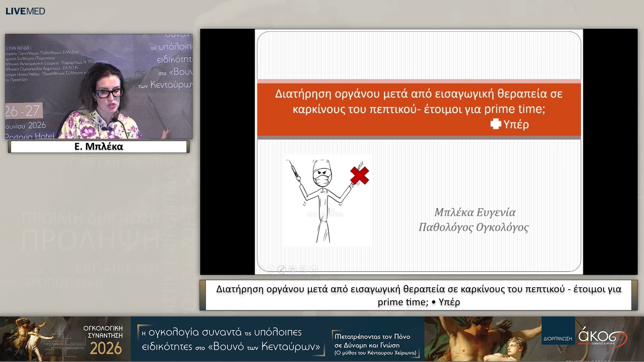Select the pen annotation tool icon
Viewport: 644px width, 362px height.
point(282,269)
